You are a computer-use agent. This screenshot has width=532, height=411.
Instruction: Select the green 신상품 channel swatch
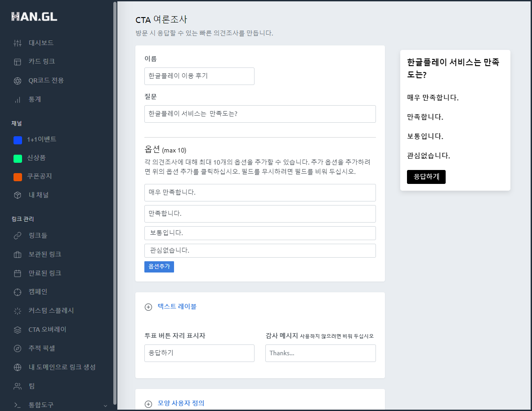tap(18, 158)
